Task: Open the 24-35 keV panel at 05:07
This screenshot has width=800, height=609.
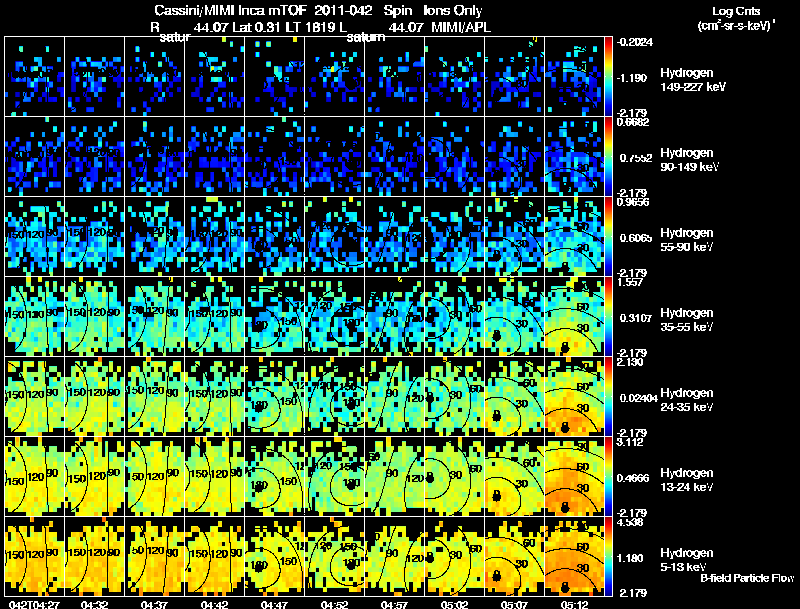Action: [515, 396]
